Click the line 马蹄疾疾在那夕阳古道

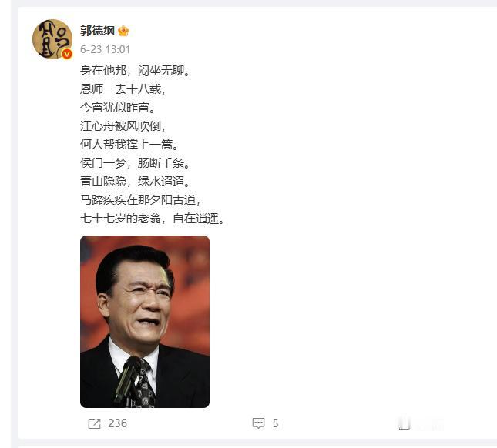[x=140, y=200]
